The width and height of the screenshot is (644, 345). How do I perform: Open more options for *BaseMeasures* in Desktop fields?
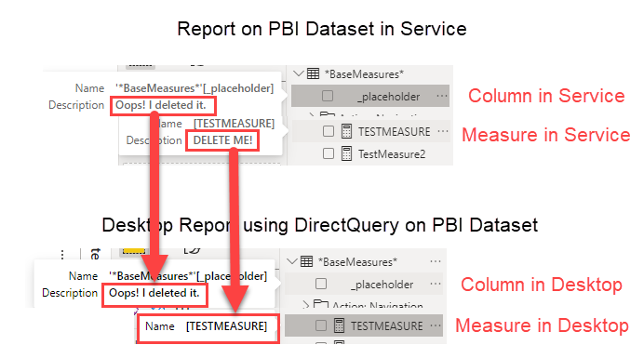[436, 261]
